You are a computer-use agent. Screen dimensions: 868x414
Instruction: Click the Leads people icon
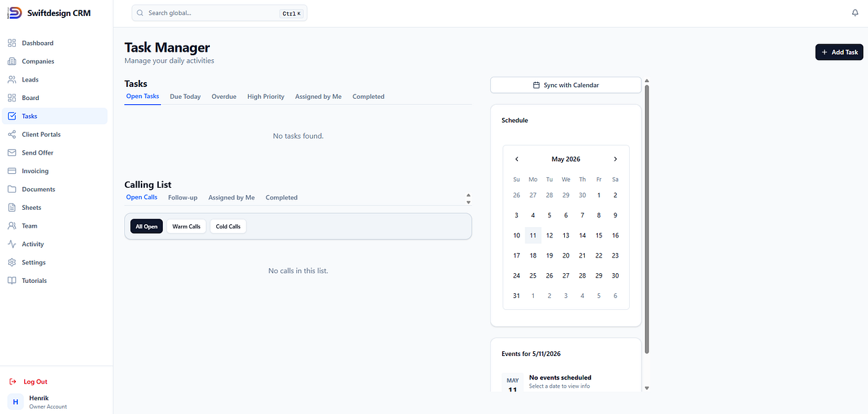pos(12,79)
